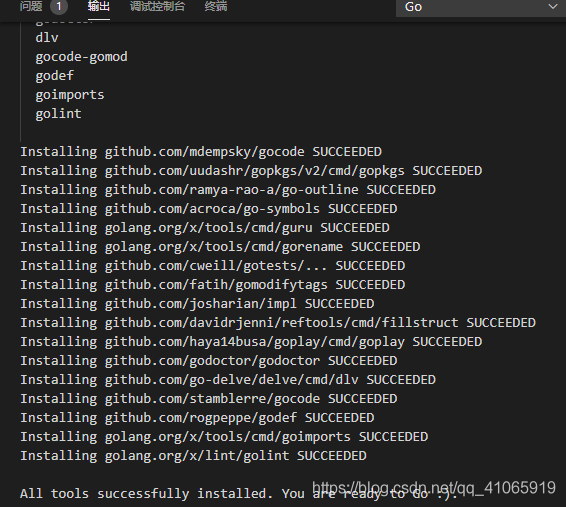Open the 调试控制台 tab
The height and width of the screenshot is (507, 566).
(157, 6)
